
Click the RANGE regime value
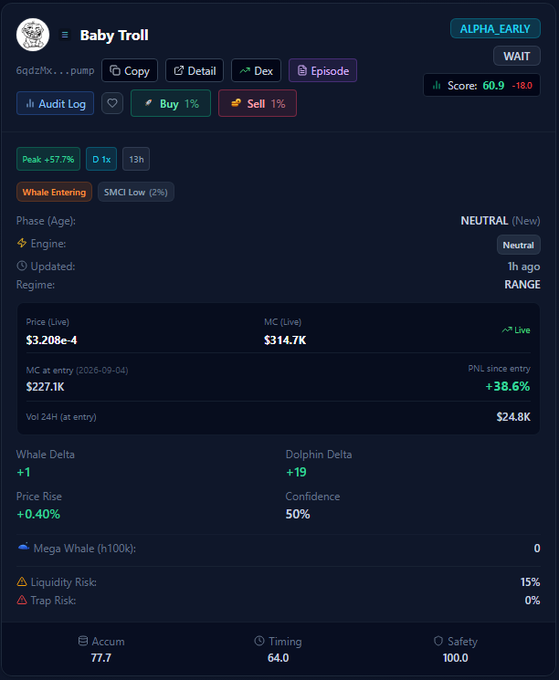coord(522,284)
